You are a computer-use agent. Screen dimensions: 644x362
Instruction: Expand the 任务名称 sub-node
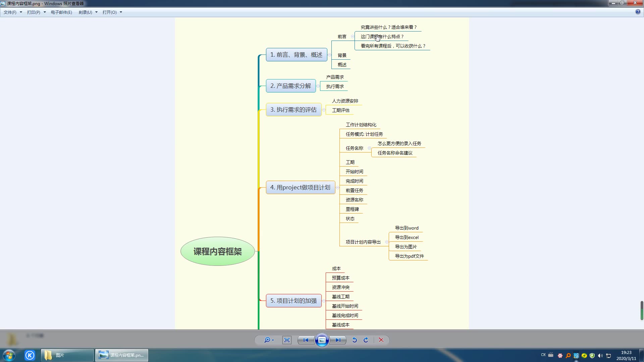coord(369,148)
